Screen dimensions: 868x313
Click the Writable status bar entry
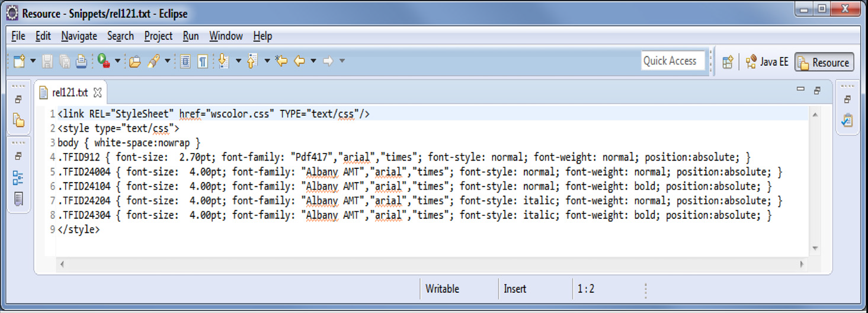pyautogui.click(x=442, y=289)
